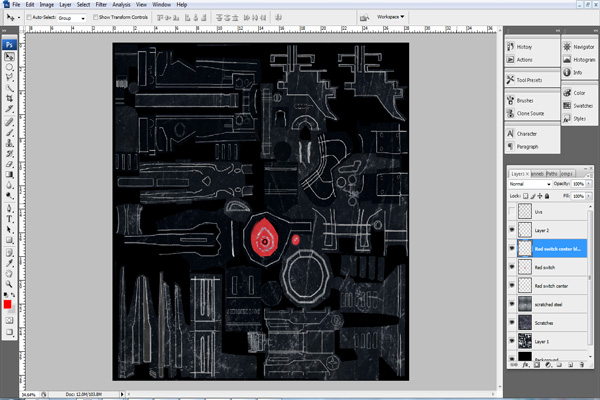Add a layer style with fx icon
Screen dimensions: 600x400
526,365
